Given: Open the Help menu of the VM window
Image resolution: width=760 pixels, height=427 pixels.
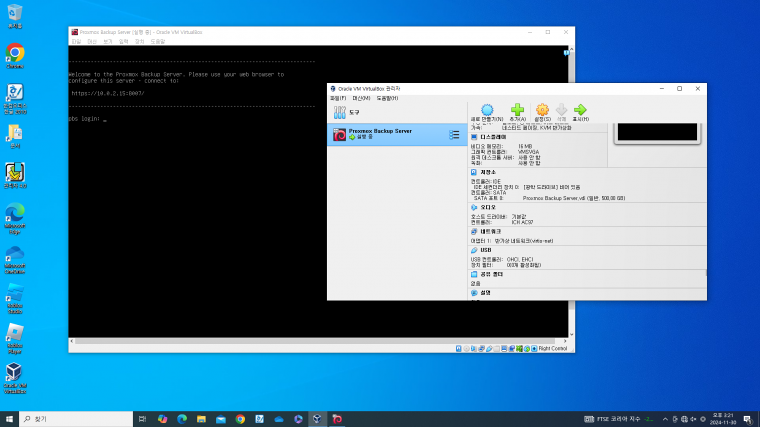Looking at the screenshot, I should pos(158,42).
